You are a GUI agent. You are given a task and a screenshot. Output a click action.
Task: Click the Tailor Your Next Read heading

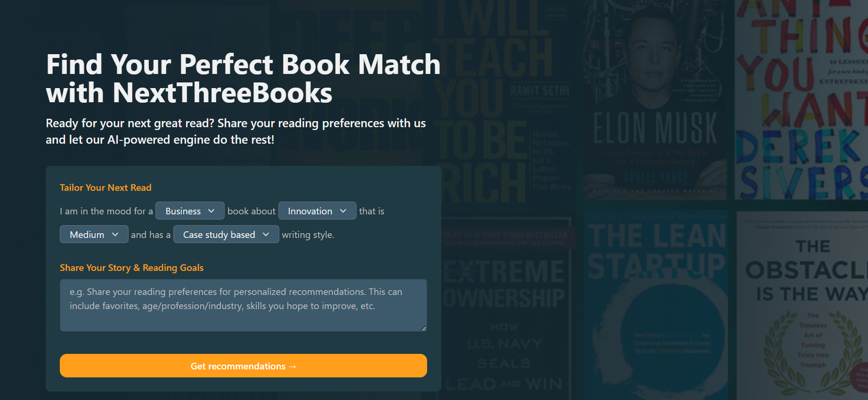pyautogui.click(x=106, y=188)
